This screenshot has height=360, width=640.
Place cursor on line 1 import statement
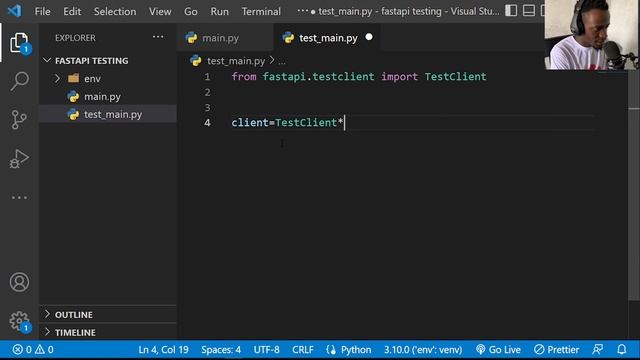click(359, 77)
